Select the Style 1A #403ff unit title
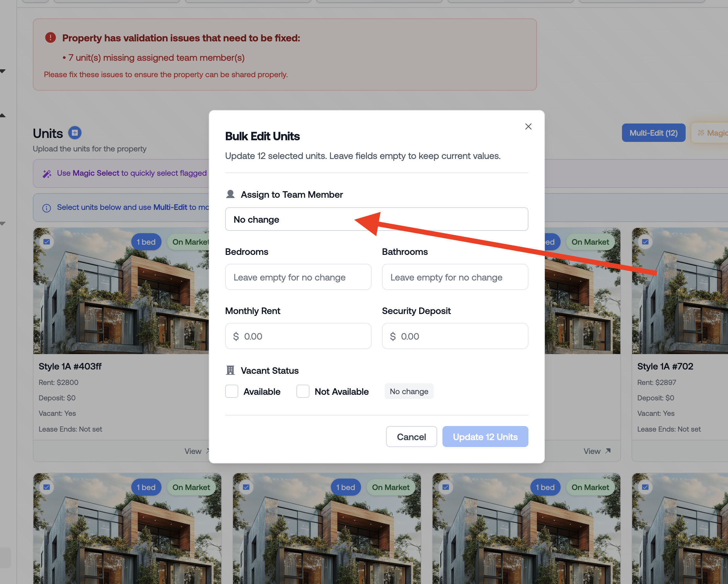Image resolution: width=728 pixels, height=584 pixels. click(70, 366)
